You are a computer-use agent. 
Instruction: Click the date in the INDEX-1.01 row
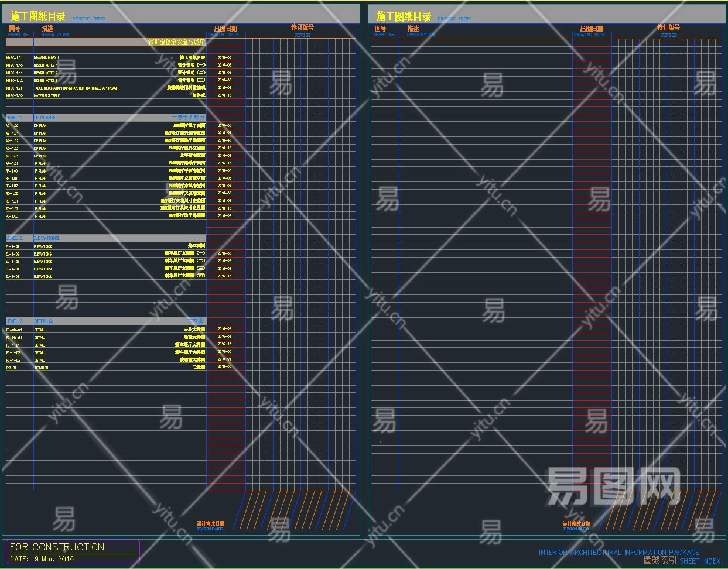pyautogui.click(x=224, y=58)
